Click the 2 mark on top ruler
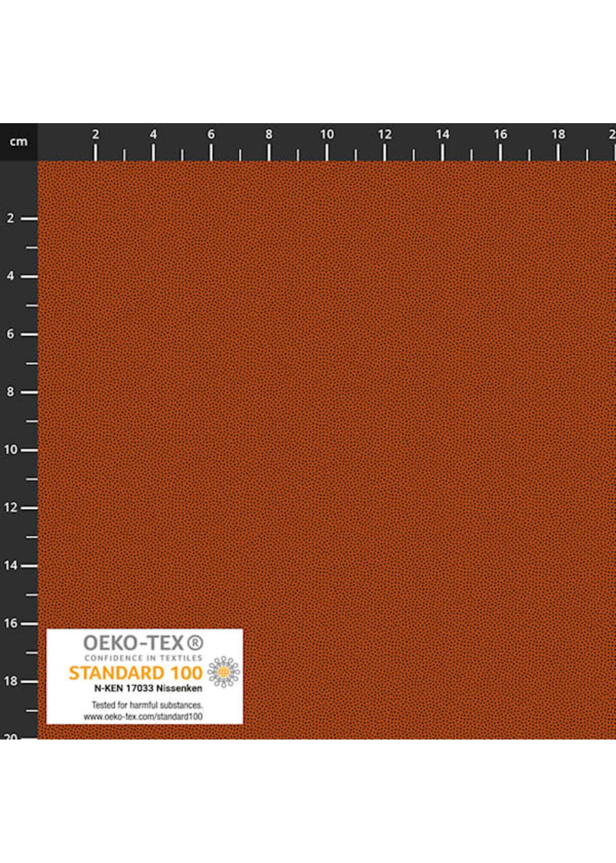Viewport: 616px width, 863px height. tap(96, 134)
